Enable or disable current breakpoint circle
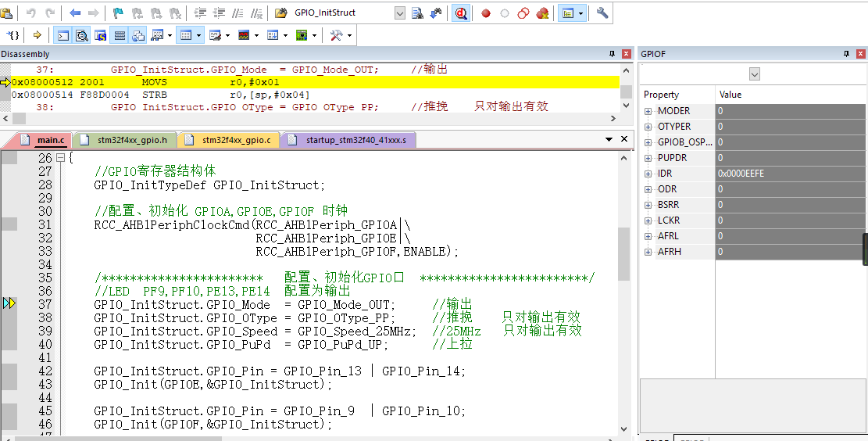 click(x=504, y=13)
